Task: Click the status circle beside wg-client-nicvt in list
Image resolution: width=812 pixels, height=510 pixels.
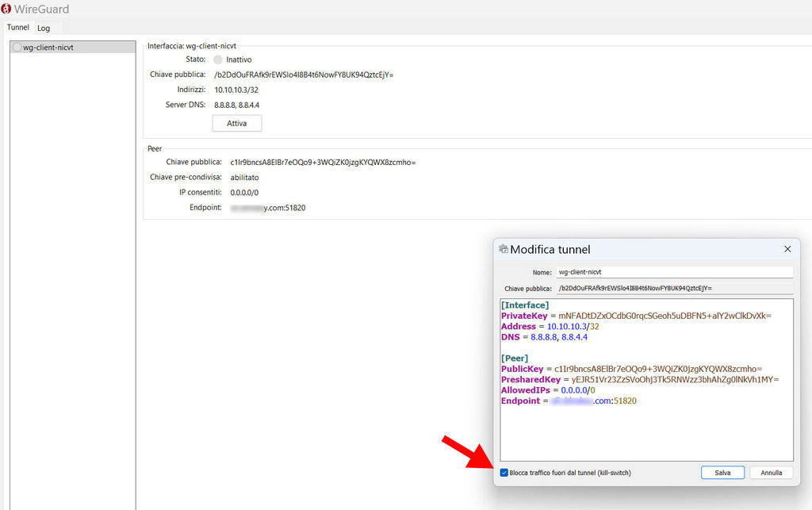Action: point(17,47)
